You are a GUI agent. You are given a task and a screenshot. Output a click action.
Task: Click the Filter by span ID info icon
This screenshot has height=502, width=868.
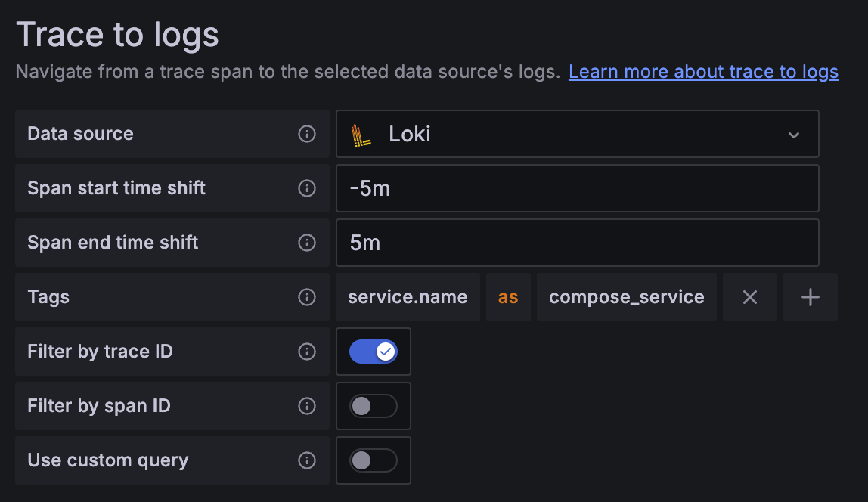pyautogui.click(x=307, y=406)
